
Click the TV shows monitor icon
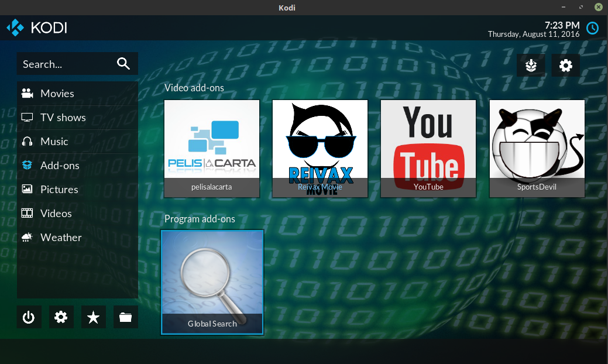[27, 118]
